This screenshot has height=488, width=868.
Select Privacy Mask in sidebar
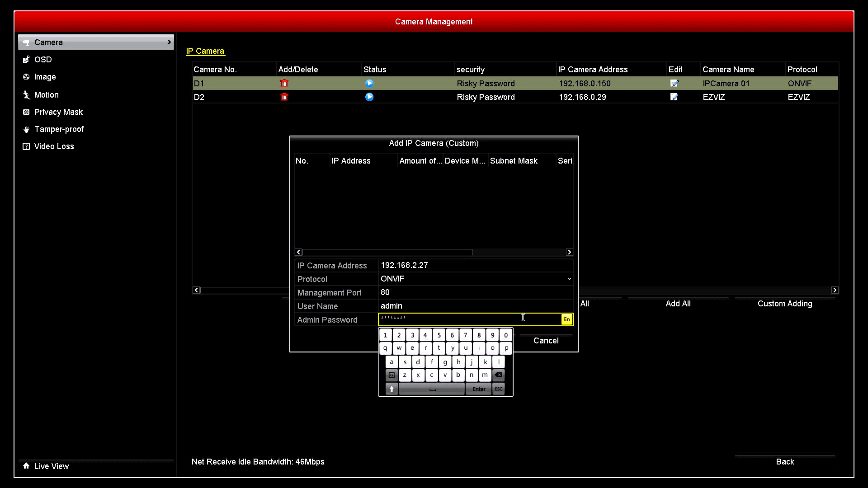(58, 112)
